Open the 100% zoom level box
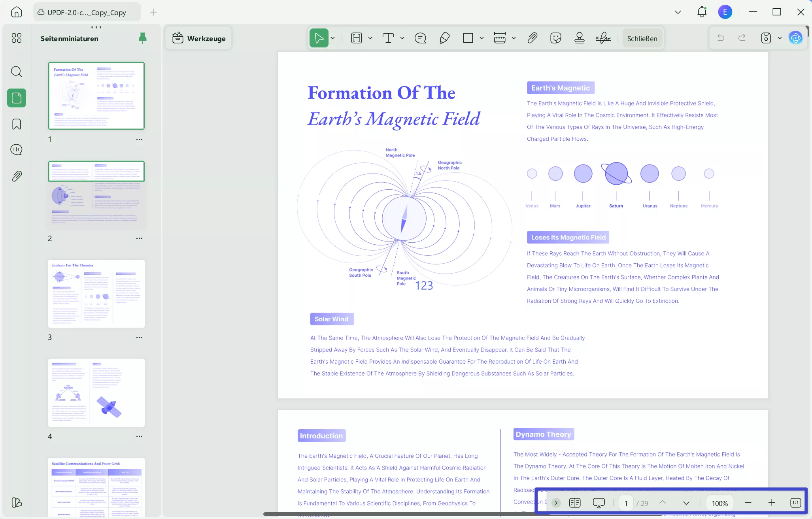 [x=720, y=503]
